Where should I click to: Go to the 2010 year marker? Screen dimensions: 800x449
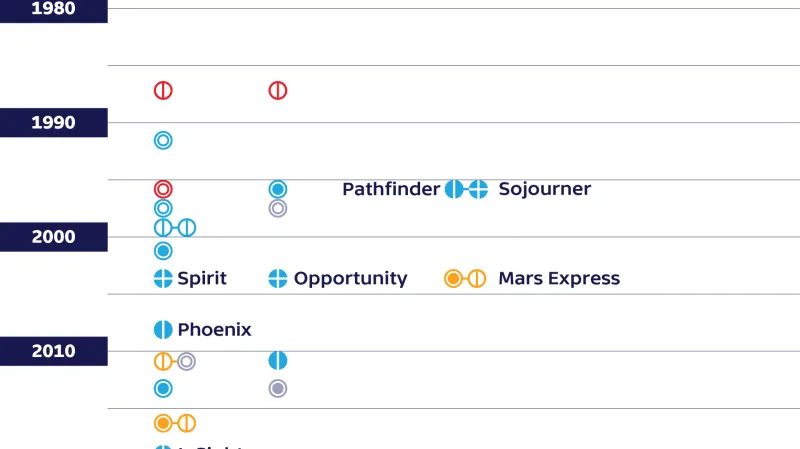pyautogui.click(x=53, y=351)
